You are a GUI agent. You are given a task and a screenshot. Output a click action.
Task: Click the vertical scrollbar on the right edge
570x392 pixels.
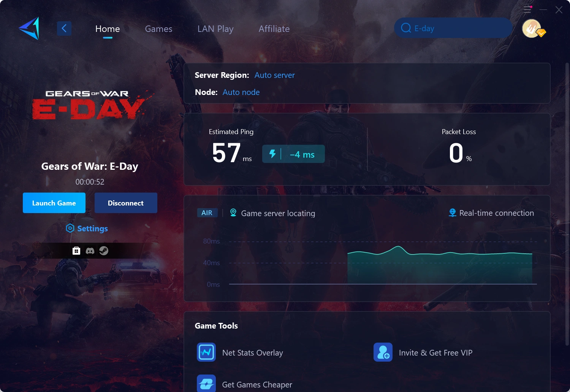tap(567, 204)
